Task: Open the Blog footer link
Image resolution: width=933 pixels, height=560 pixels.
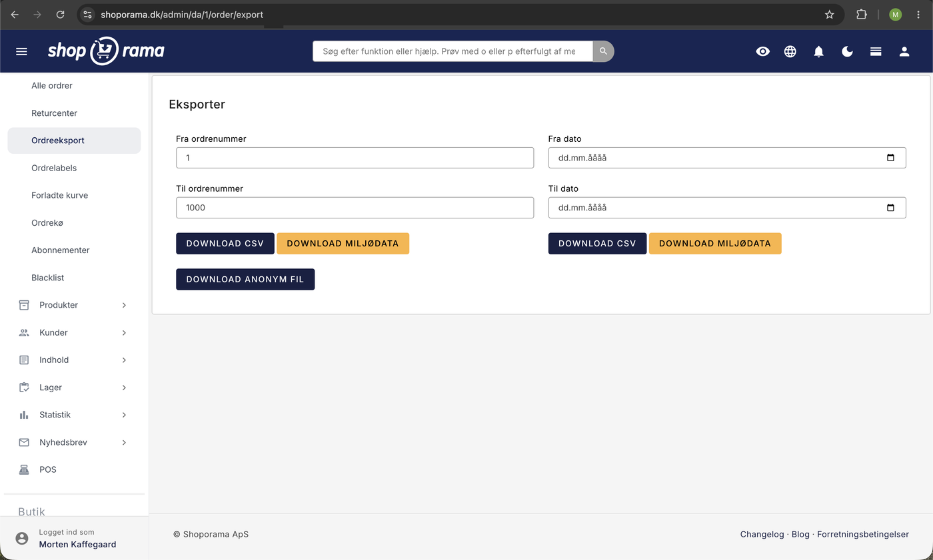Action: [800, 534]
